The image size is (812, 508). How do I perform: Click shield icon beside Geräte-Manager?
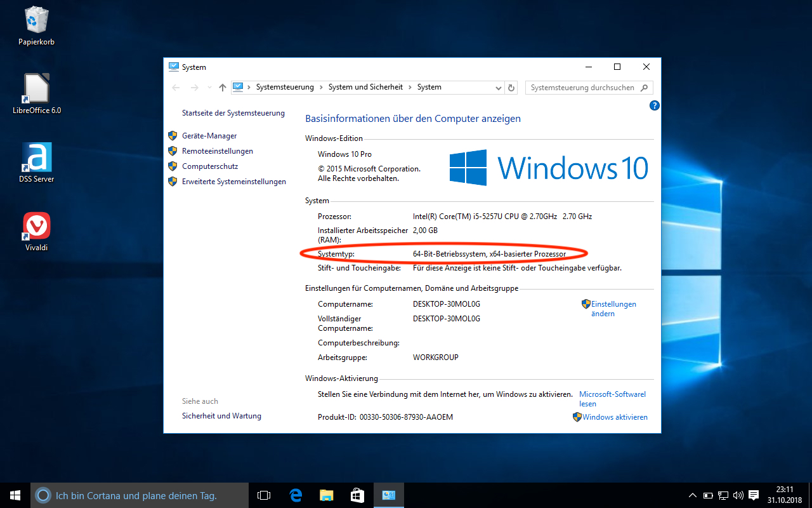[x=173, y=136]
